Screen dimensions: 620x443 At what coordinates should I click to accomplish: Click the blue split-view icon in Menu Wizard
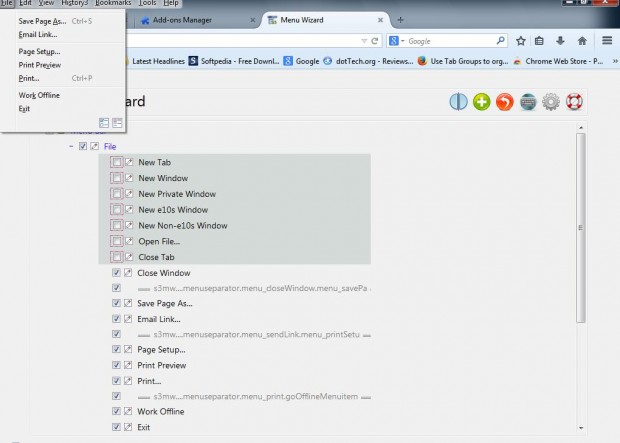click(x=458, y=102)
